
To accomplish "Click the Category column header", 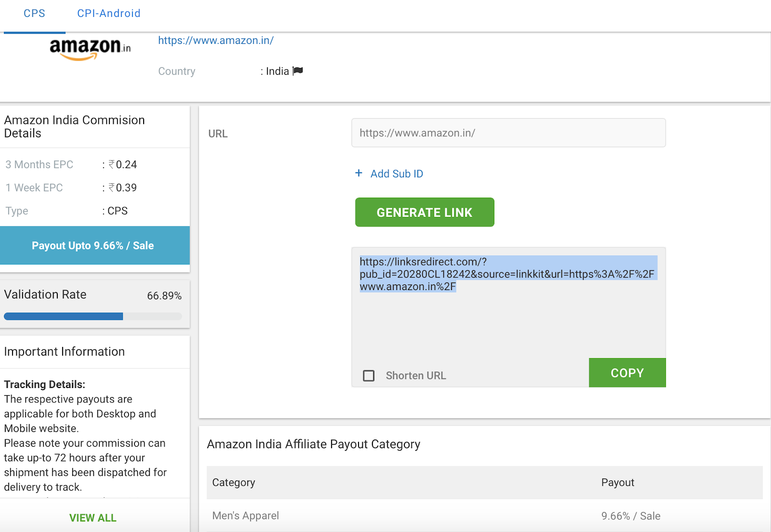I will point(234,482).
